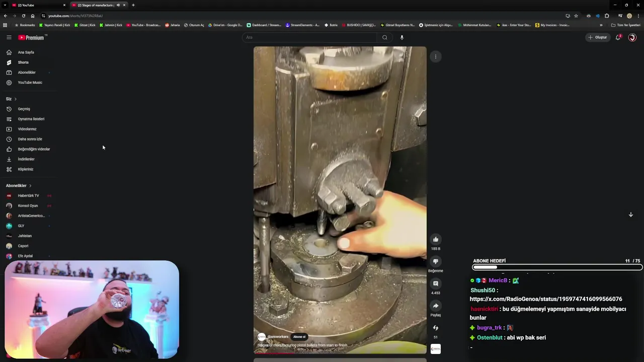Expand the bookmarks overflow chevron
Viewport: 644px width, 362px height.
[601, 25]
